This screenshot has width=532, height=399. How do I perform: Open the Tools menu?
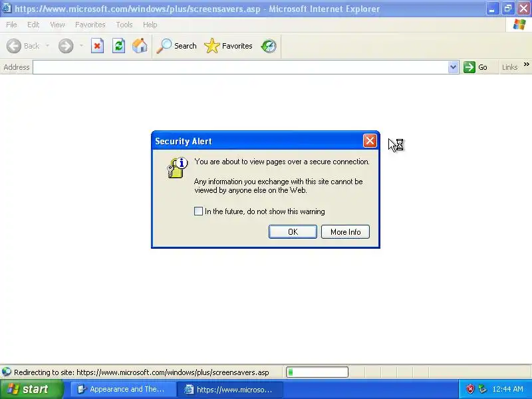[124, 25]
